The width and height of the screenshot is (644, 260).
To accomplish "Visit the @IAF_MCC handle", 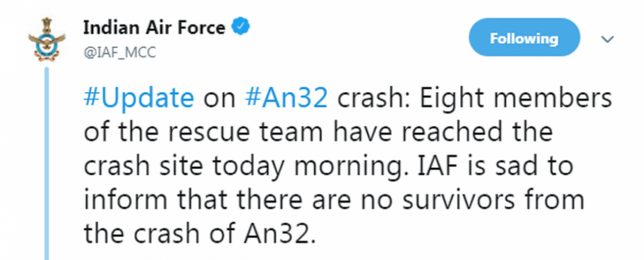I will click(119, 53).
